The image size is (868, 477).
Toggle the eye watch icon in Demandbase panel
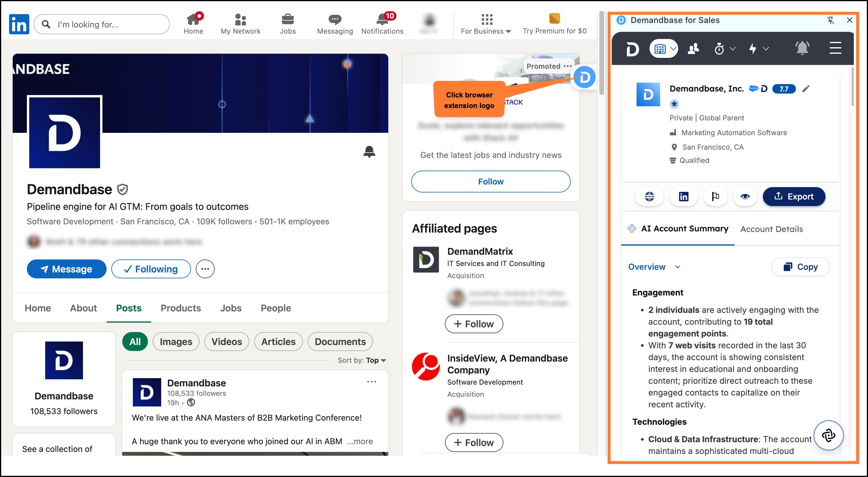(x=745, y=196)
